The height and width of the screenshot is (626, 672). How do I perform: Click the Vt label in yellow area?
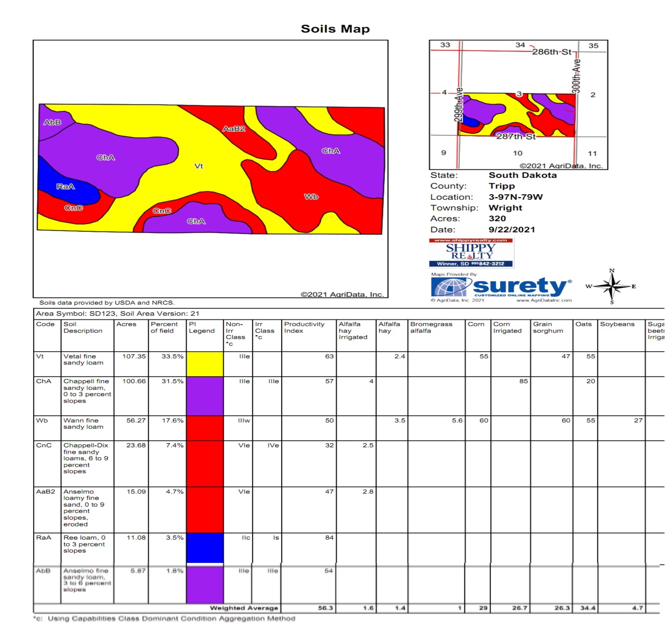point(199,166)
